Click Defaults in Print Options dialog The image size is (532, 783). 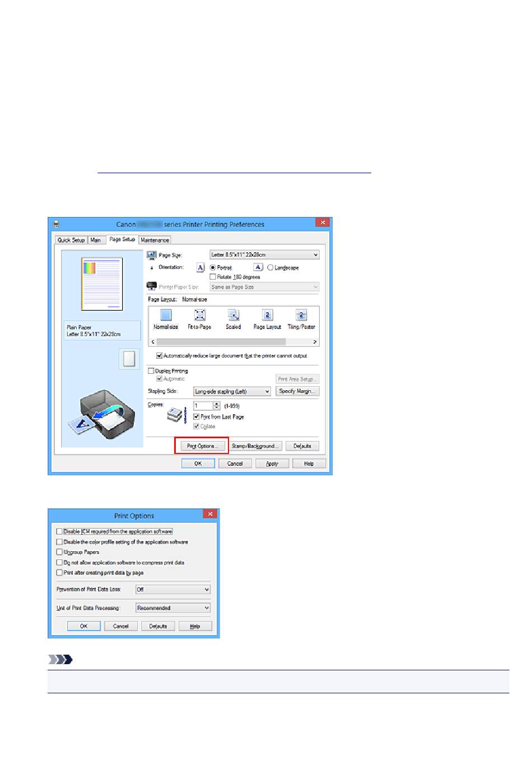pos(158,626)
